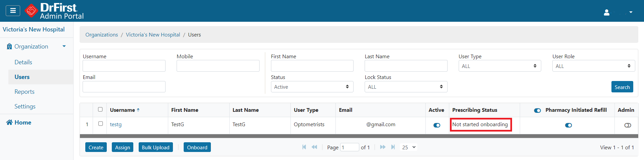Open the user account profile icon
Viewport: 644px width, 160px height.
[606, 12]
